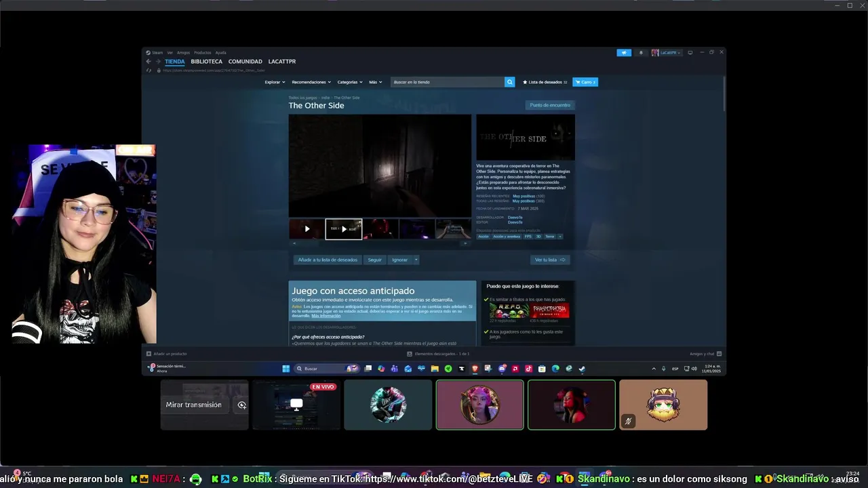Viewport: 868px width, 488px height.
Task: Click the main trailer video area
Action: pyautogui.click(x=380, y=165)
